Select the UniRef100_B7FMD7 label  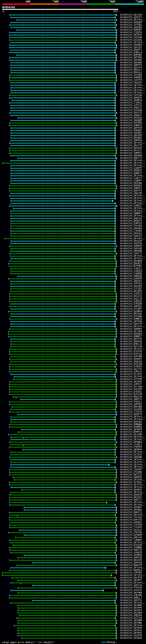point(131,266)
